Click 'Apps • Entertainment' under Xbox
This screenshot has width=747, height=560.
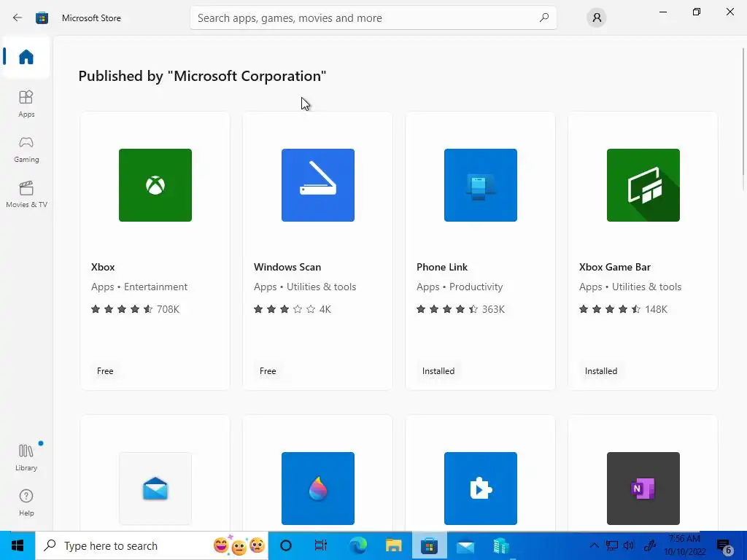(x=139, y=287)
